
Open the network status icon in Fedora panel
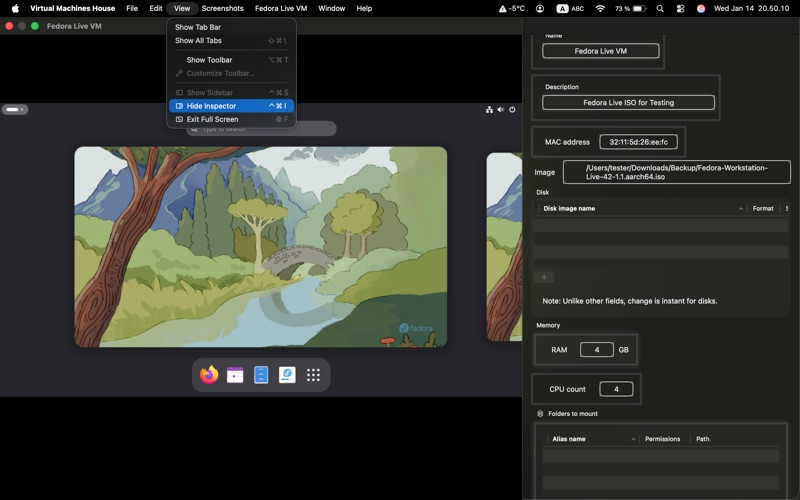pos(489,109)
